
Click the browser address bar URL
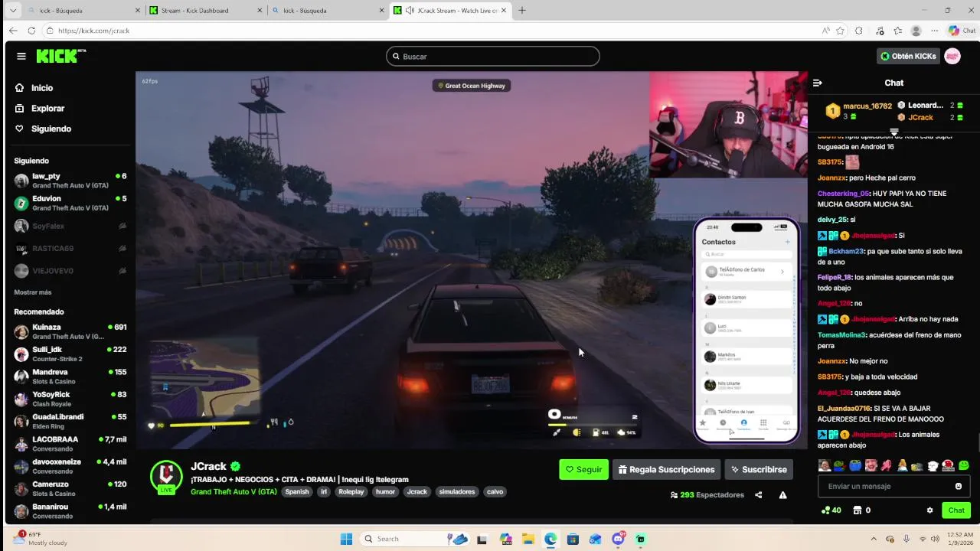[94, 31]
